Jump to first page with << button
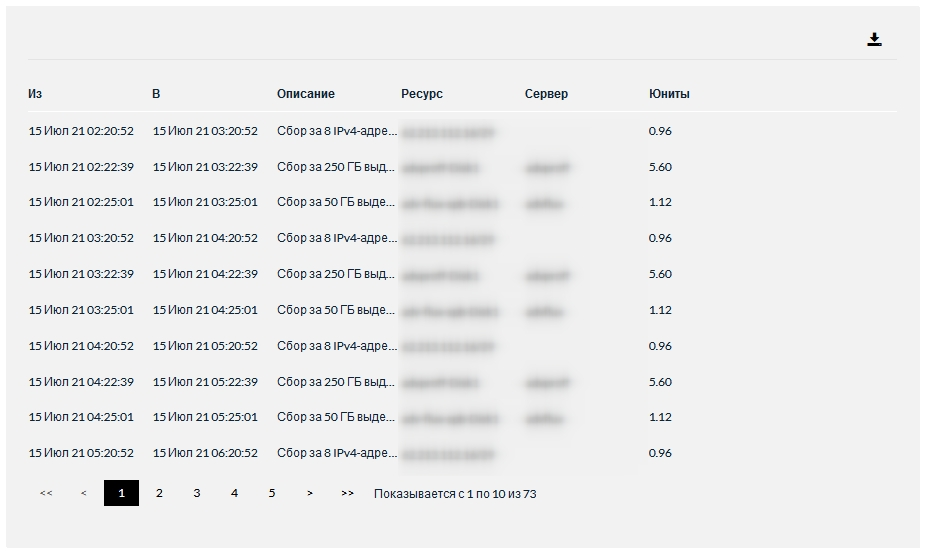The image size is (929, 552). 46,493
